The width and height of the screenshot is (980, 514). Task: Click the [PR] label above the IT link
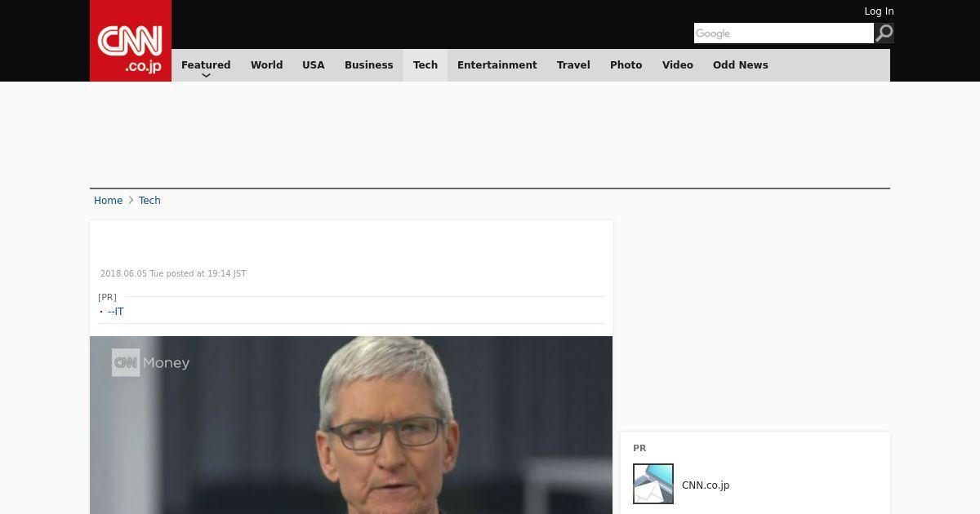pyautogui.click(x=107, y=297)
